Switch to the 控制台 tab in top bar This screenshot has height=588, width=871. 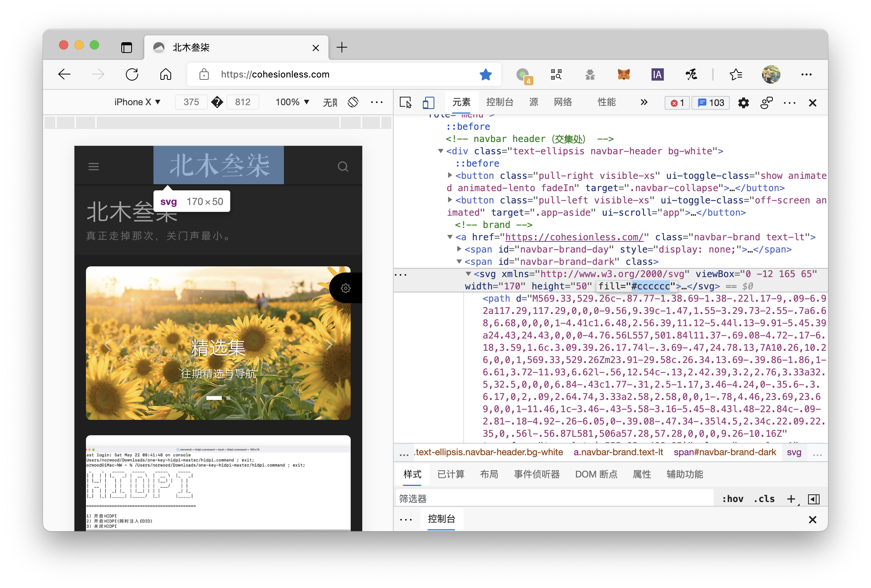[500, 102]
